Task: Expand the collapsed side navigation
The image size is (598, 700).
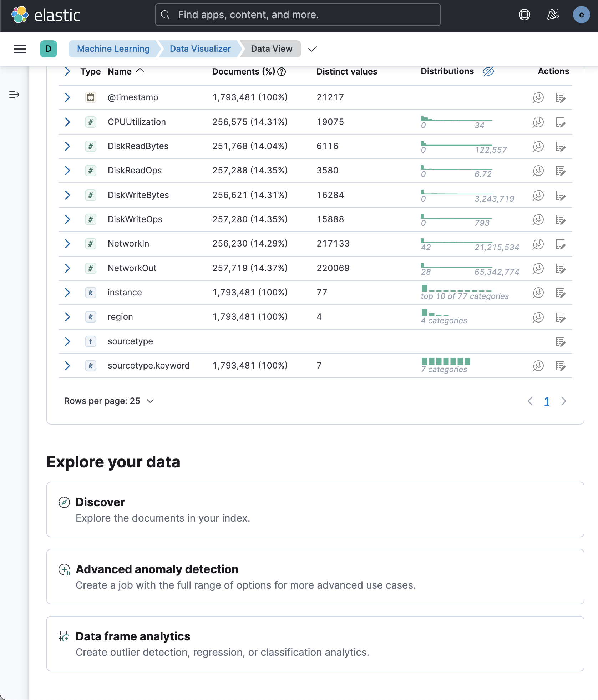Action: point(14,95)
